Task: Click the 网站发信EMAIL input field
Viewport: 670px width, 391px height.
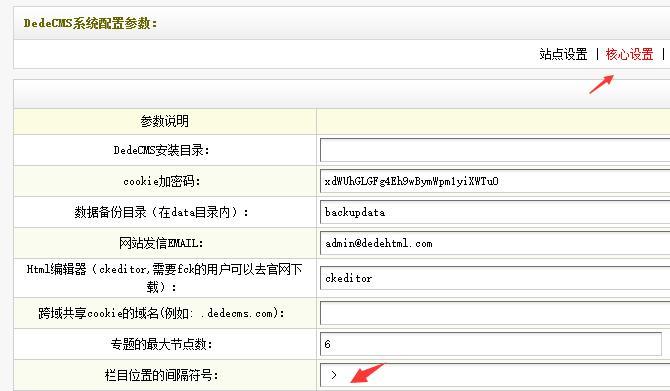Action: [x=495, y=243]
